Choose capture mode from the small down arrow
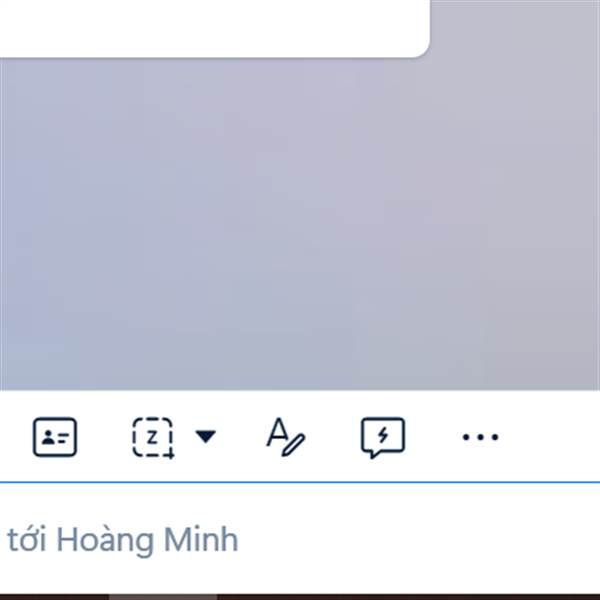Viewport: 600px width, 600px height. click(205, 436)
